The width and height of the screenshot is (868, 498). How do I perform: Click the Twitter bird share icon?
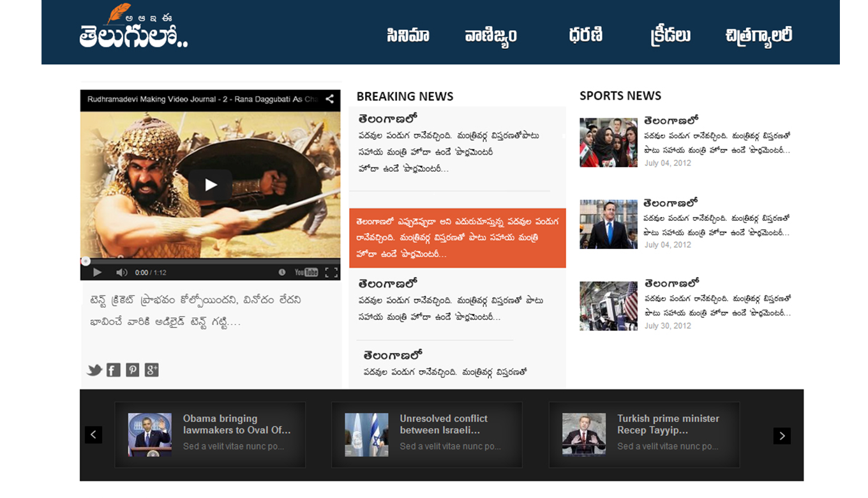[x=94, y=370]
